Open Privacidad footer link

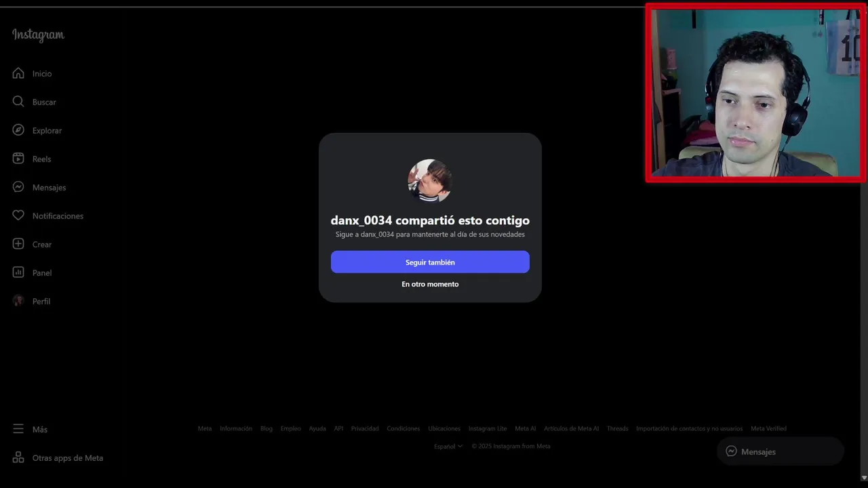[365, 428]
